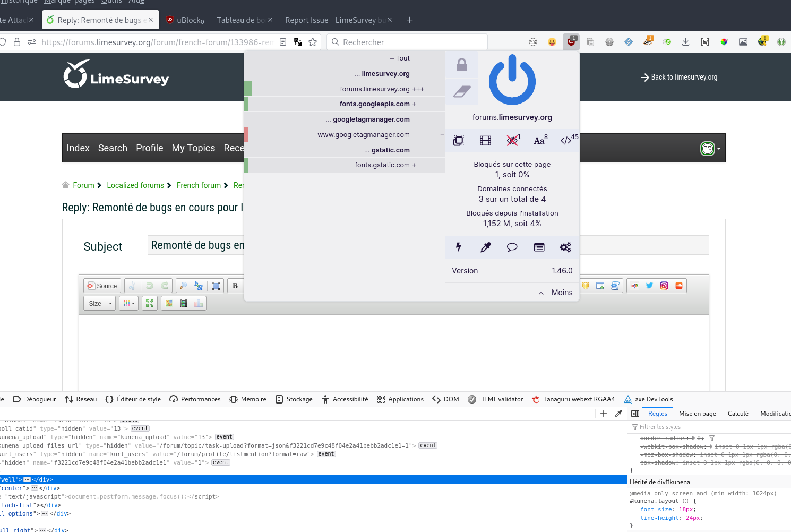Image resolution: width=791 pixels, height=532 pixels.
Task: Click the Source button in editor
Action: click(102, 286)
